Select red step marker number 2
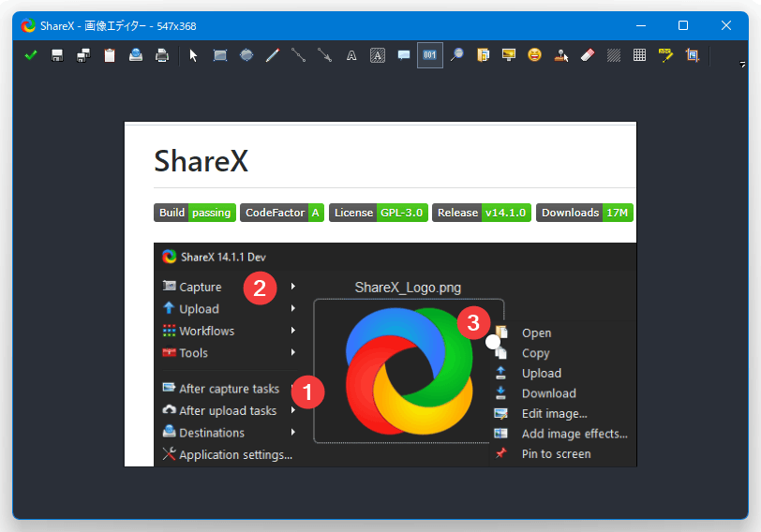The height and width of the screenshot is (532, 761). coord(260,288)
